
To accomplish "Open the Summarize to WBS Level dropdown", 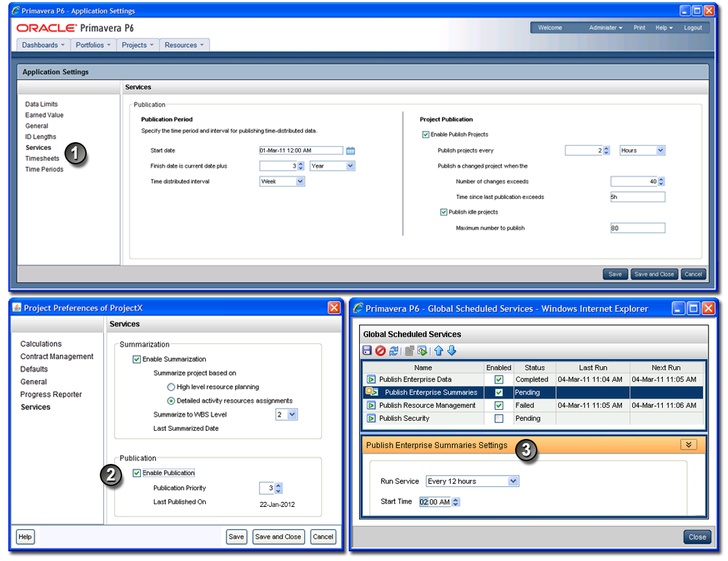I will [x=292, y=415].
